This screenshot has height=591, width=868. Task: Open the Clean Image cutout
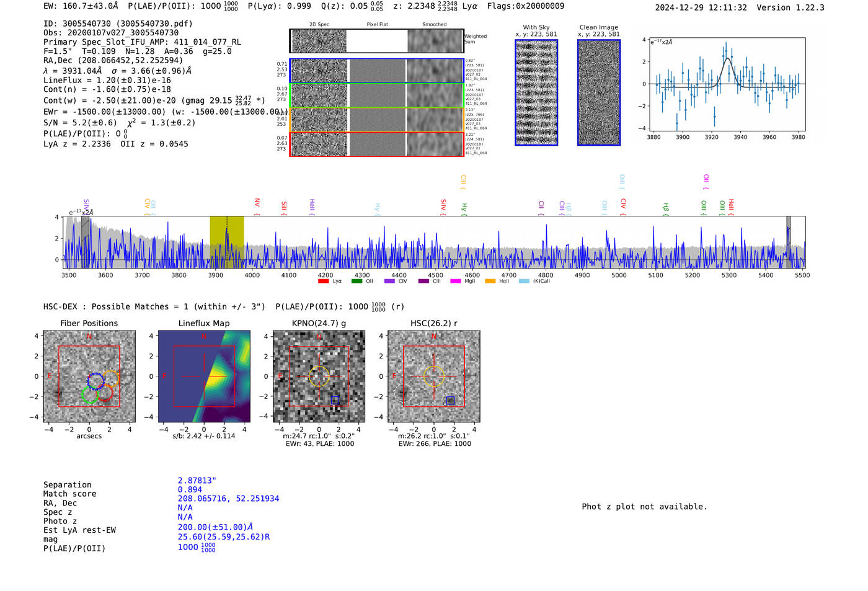tap(599, 92)
